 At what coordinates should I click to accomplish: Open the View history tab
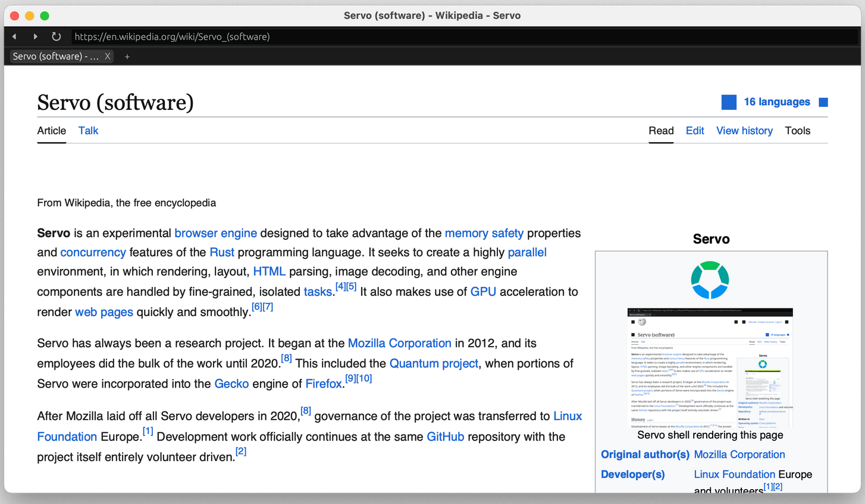point(744,131)
